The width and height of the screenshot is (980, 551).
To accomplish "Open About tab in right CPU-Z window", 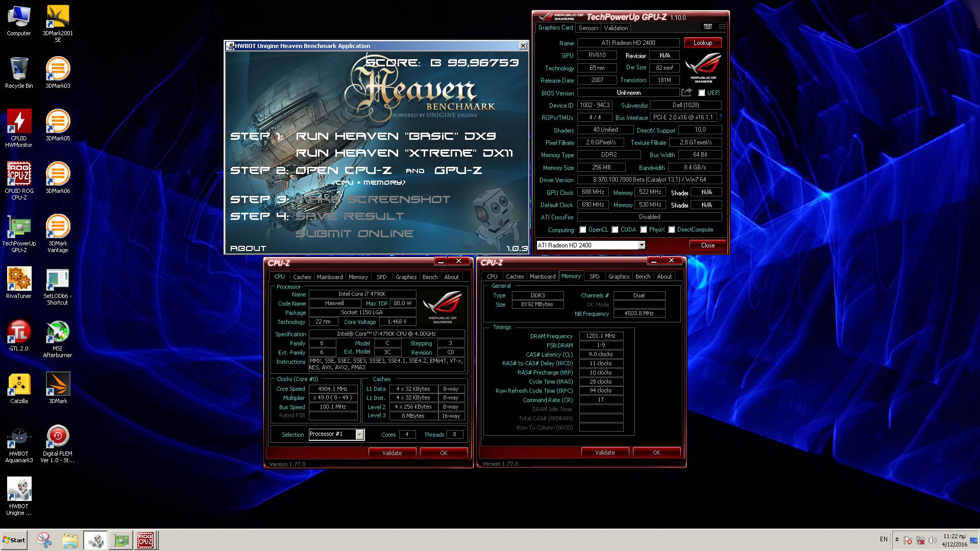I will click(664, 277).
